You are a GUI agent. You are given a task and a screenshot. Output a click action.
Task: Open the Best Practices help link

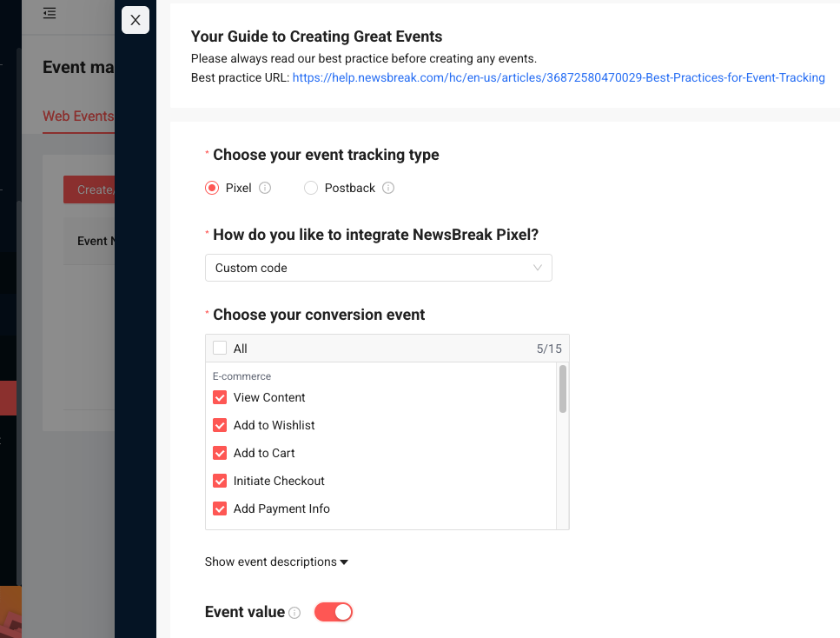[x=559, y=77]
